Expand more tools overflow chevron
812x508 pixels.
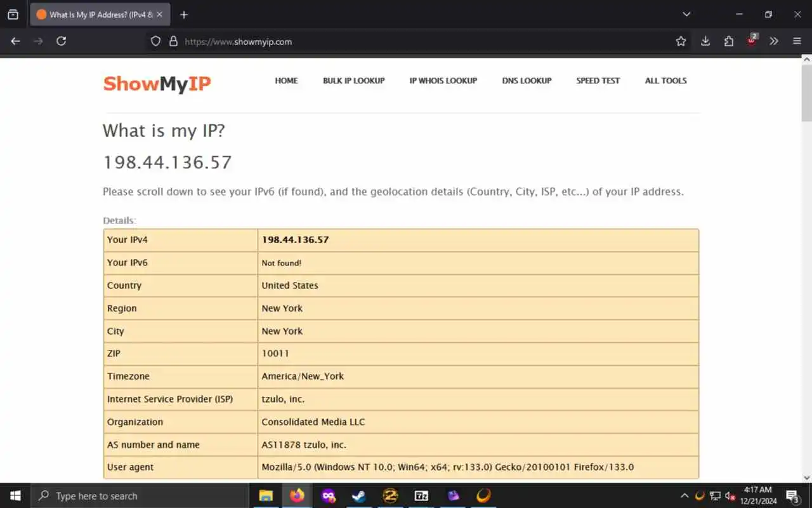point(774,41)
